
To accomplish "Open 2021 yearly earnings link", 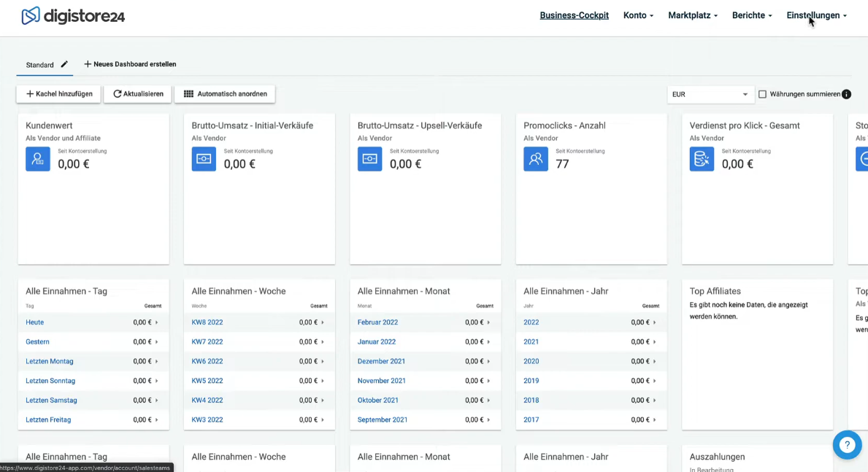I will pyautogui.click(x=531, y=342).
